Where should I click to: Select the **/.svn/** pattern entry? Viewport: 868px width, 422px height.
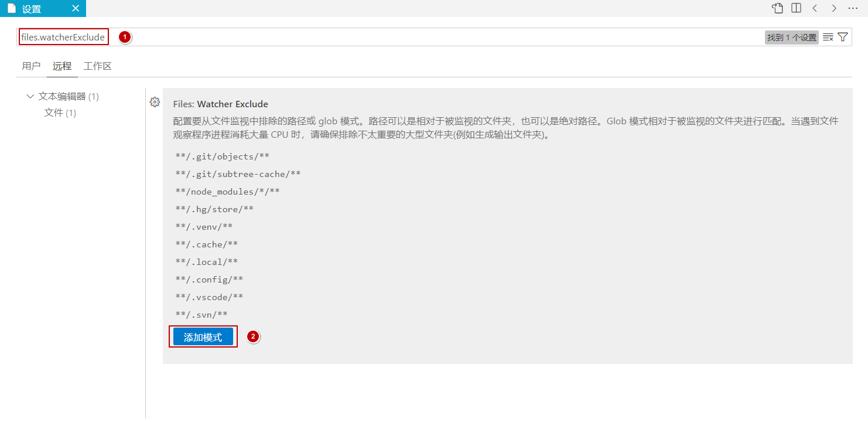(x=201, y=315)
